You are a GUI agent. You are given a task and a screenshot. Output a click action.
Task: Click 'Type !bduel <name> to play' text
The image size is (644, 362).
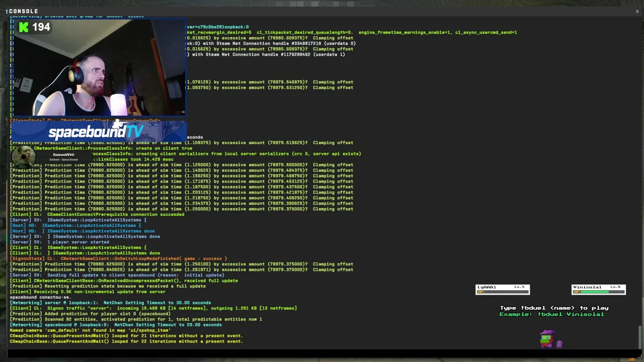[x=554, y=308]
